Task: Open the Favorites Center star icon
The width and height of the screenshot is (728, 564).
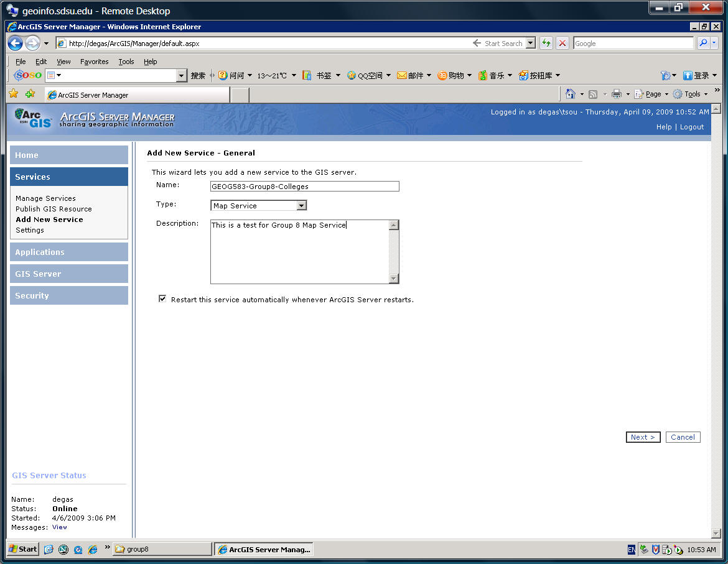Action: pyautogui.click(x=14, y=94)
